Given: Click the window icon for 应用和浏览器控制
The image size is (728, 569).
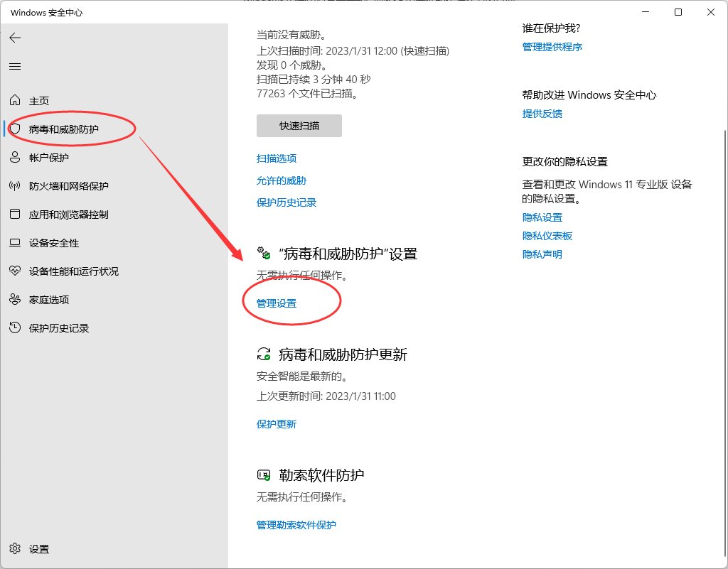Looking at the screenshot, I should [15, 215].
